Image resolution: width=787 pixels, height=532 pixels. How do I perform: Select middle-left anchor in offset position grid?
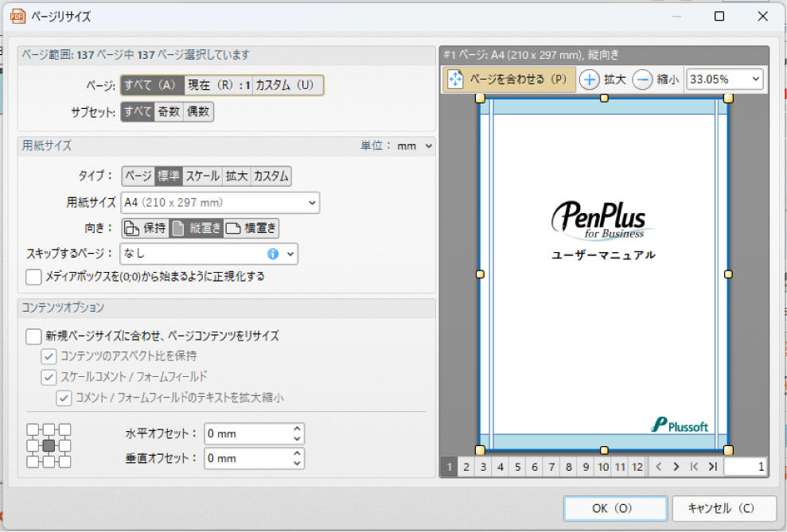(x=33, y=445)
